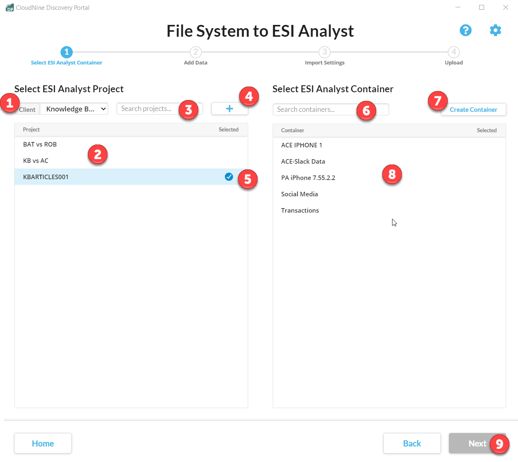Maximize the CloudNine Discovery Portal window
Image resolution: width=518 pixels, height=462 pixels.
point(482,7)
